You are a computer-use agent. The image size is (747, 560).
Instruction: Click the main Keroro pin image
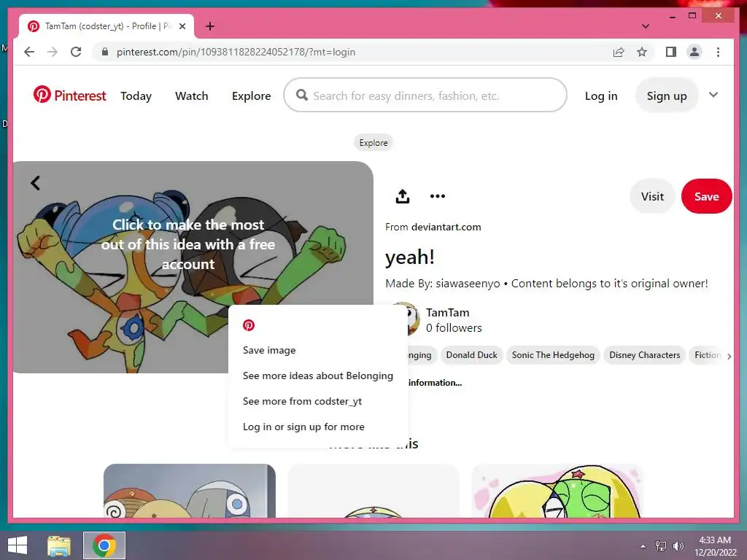coord(193,267)
